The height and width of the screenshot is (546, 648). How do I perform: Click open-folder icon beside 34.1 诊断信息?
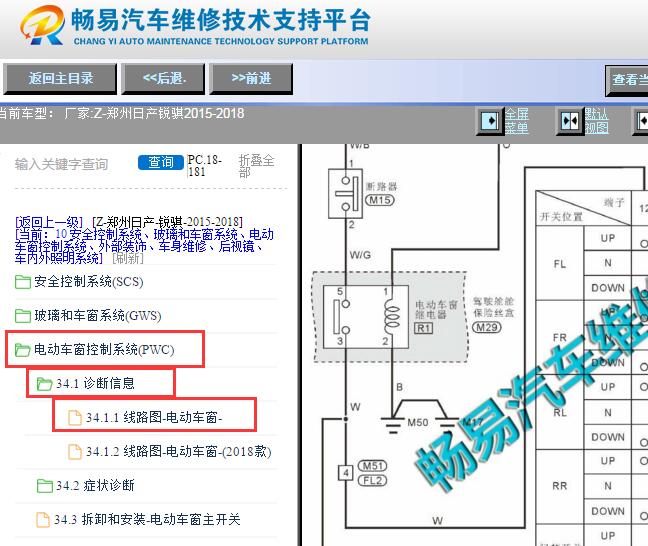tap(45, 384)
